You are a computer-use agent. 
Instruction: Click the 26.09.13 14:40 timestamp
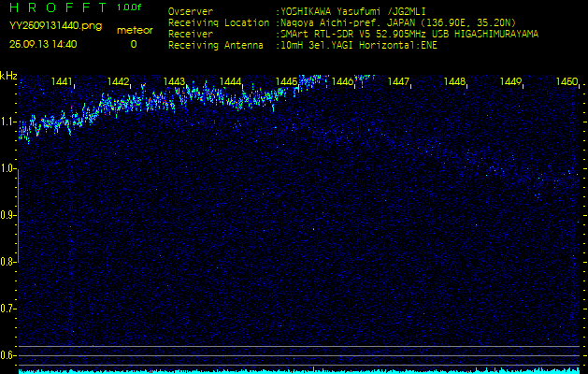[x=43, y=44]
